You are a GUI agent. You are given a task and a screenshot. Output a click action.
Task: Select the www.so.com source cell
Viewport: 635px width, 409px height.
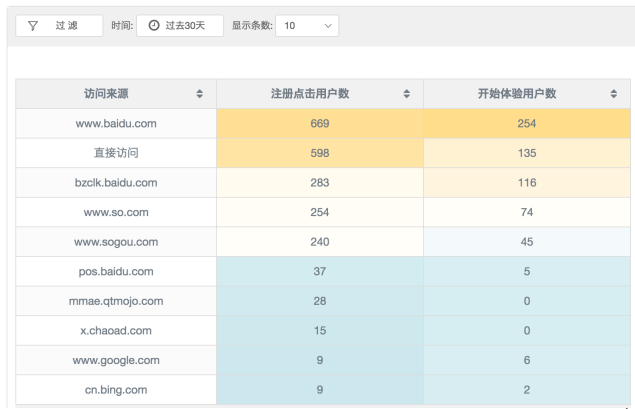tap(116, 212)
